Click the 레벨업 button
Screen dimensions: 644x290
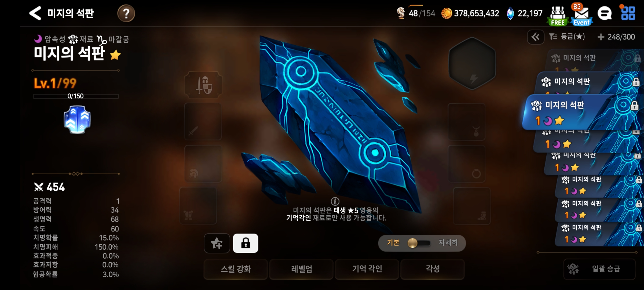301,269
